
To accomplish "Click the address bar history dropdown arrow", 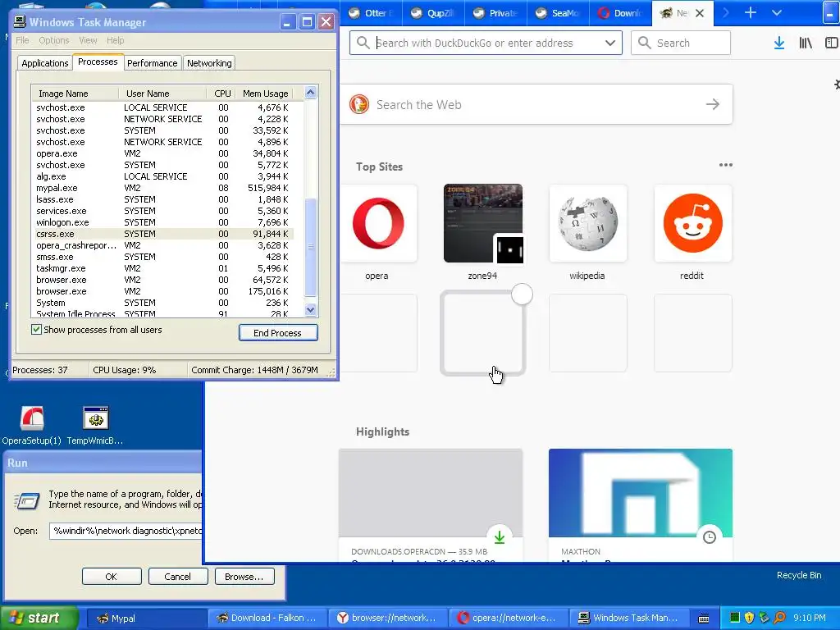I will pyautogui.click(x=609, y=43).
